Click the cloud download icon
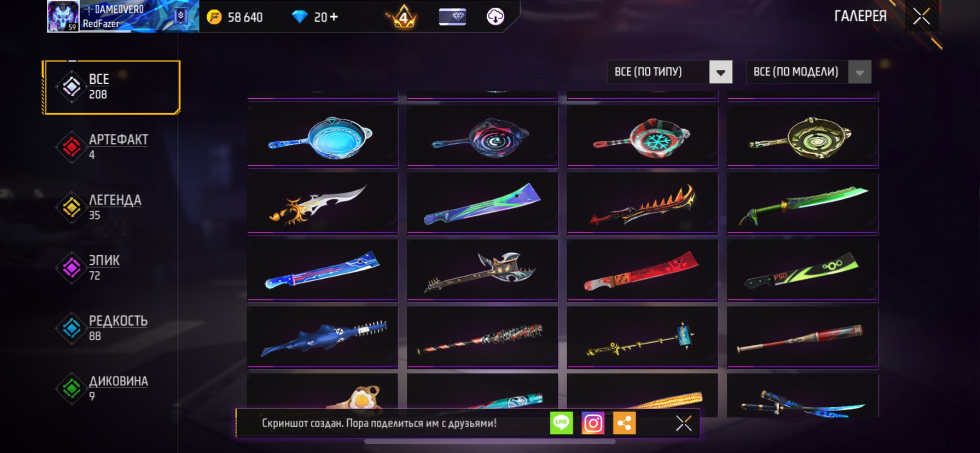Image resolution: width=980 pixels, height=453 pixels. (495, 17)
